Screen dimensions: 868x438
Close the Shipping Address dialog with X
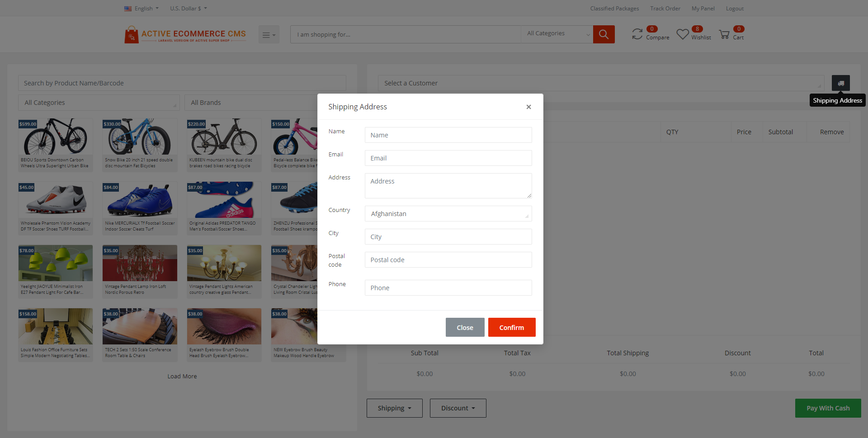(528, 107)
